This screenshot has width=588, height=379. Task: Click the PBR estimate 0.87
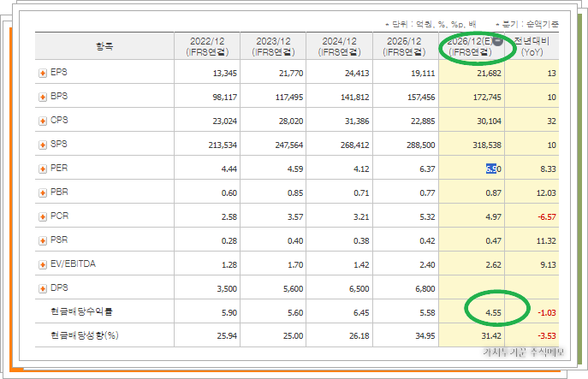click(x=494, y=193)
